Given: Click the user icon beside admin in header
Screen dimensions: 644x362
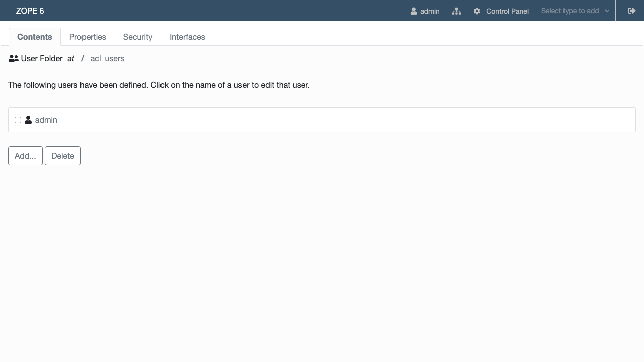Looking at the screenshot, I should [414, 11].
